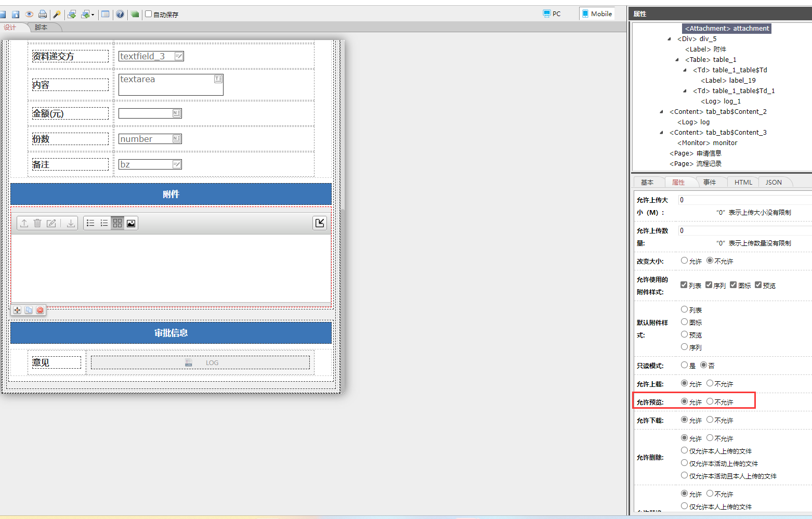This screenshot has width=812, height=519.
Task: Select the 流程记录 Page node
Action: pyautogui.click(x=696, y=164)
